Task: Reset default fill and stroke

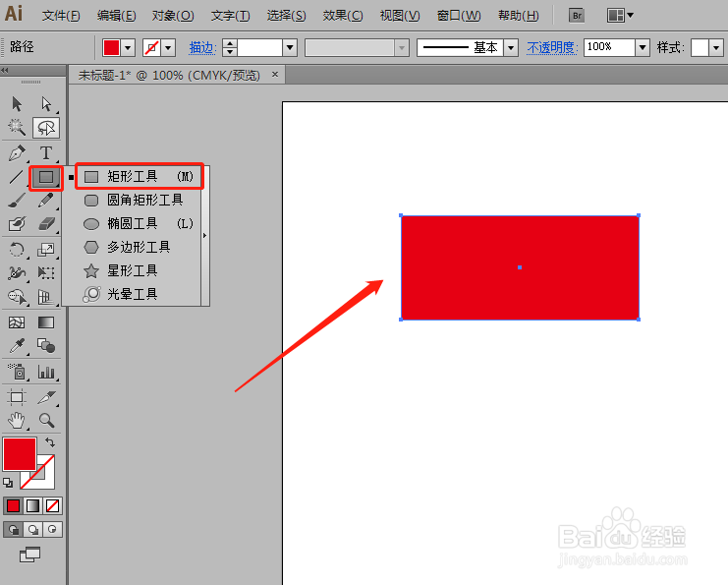Action: [x=8, y=483]
